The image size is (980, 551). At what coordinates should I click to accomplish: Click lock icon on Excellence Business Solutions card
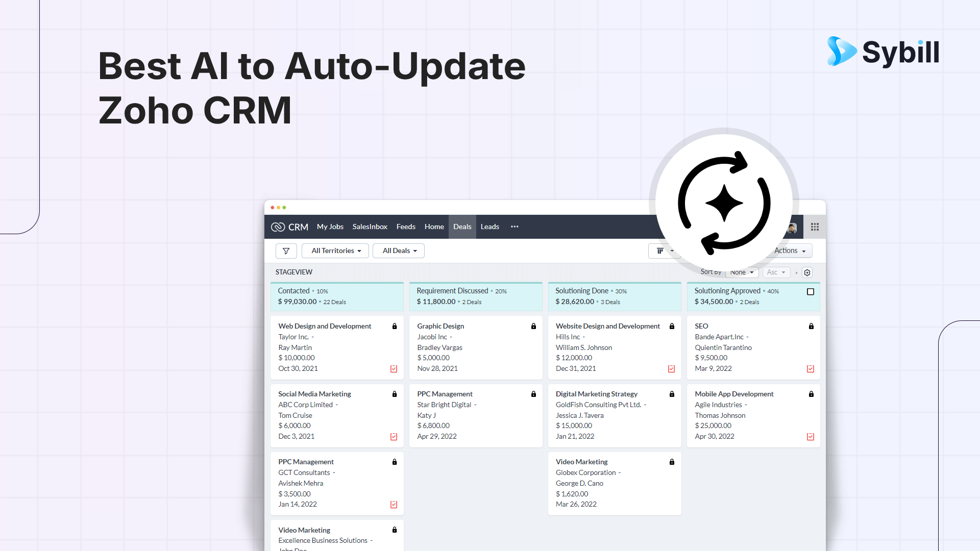[x=395, y=530]
